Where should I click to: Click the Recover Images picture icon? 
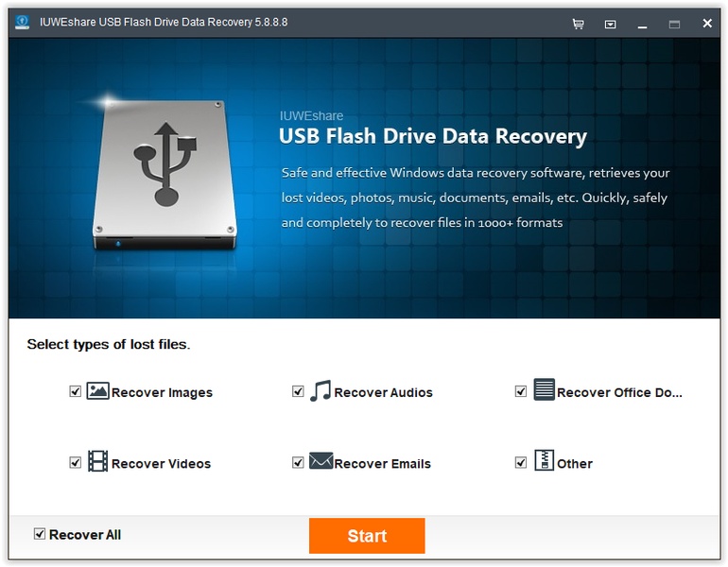point(98,390)
